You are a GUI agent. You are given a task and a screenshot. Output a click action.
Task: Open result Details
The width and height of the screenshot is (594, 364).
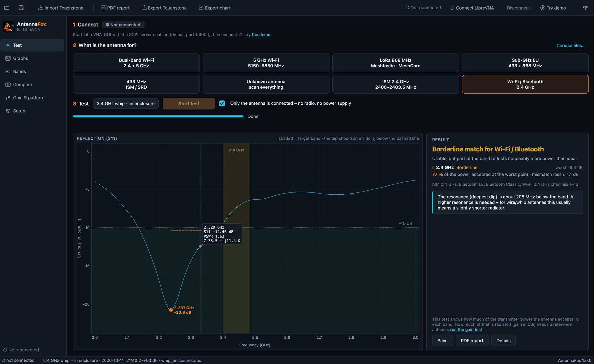pos(503,341)
